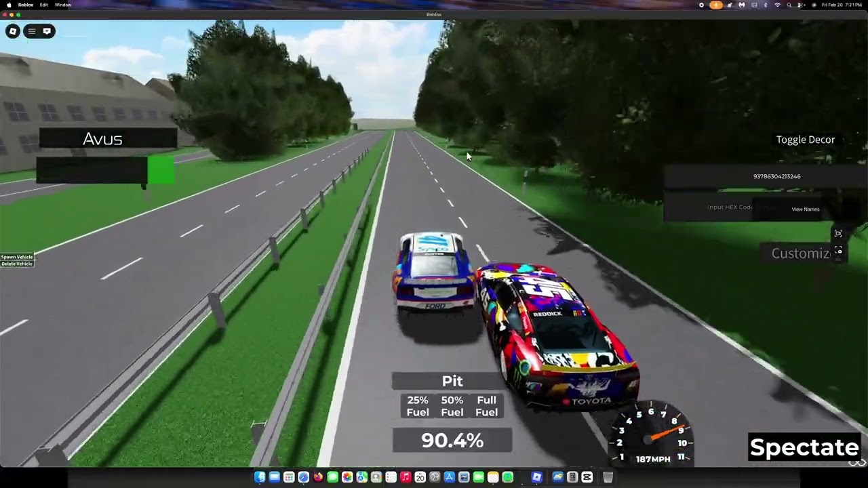Open Contacts in the Dock
Image resolution: width=868 pixels, height=488 pixels.
[376, 477]
